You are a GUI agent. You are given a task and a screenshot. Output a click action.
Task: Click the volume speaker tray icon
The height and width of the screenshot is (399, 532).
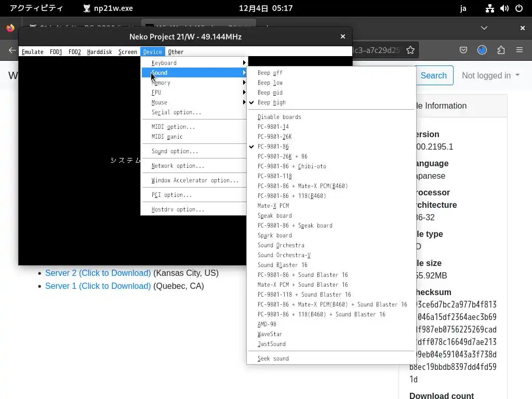point(504,8)
